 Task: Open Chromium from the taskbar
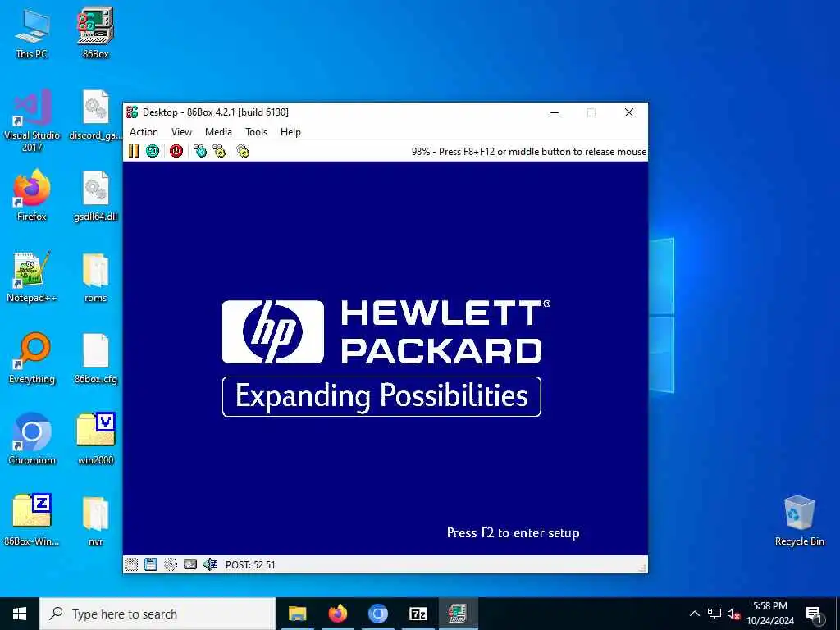[x=377, y=614]
